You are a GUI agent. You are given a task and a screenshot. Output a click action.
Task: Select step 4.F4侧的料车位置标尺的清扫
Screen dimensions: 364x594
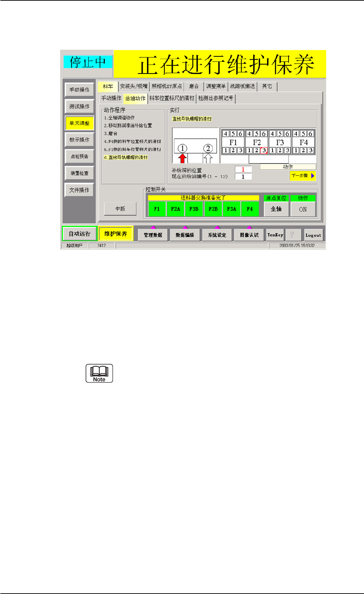coord(132,142)
